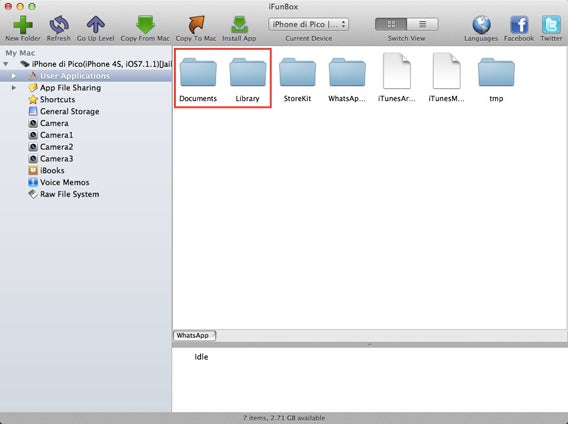Click the iBooks icon in the sidebar
The image size is (568, 424).
33,170
